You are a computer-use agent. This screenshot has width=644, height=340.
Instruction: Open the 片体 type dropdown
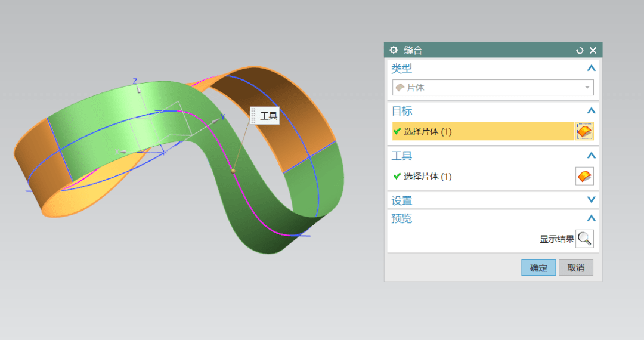click(587, 88)
